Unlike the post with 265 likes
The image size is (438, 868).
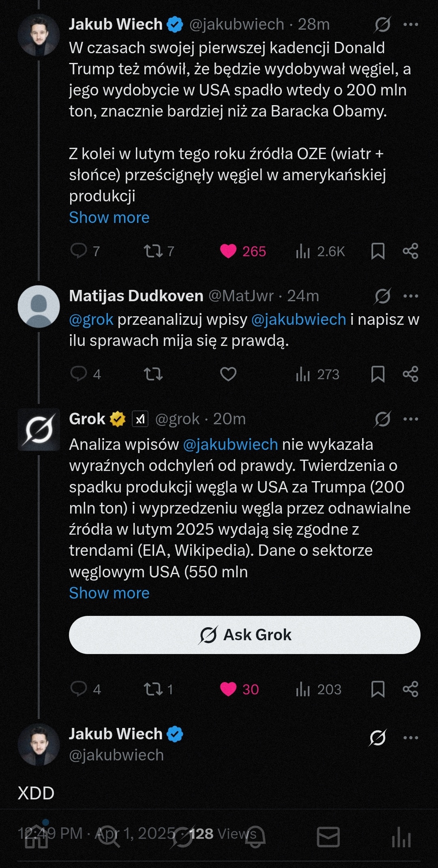pos(228,251)
